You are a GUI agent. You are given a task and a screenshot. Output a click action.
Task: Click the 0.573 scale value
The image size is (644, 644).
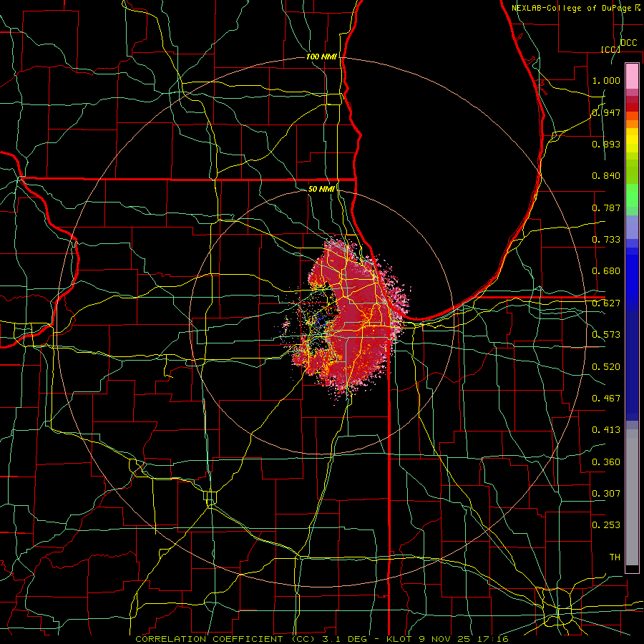606,335
